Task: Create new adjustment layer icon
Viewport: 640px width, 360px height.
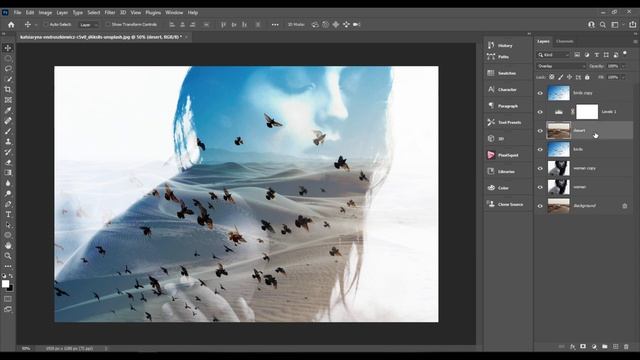Action: point(594,347)
